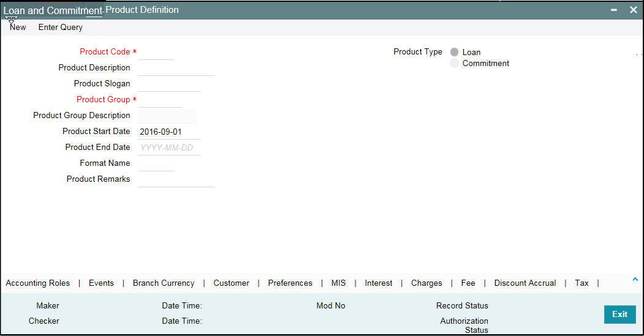Click the New toolbar option
Viewport: 644px width, 336px height.
click(x=18, y=28)
